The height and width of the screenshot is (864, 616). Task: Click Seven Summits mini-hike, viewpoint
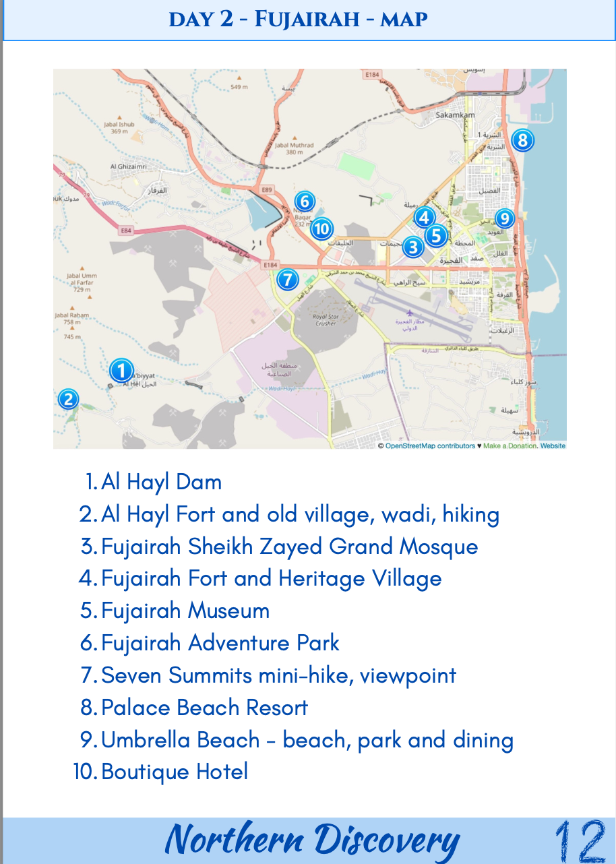tap(278, 675)
